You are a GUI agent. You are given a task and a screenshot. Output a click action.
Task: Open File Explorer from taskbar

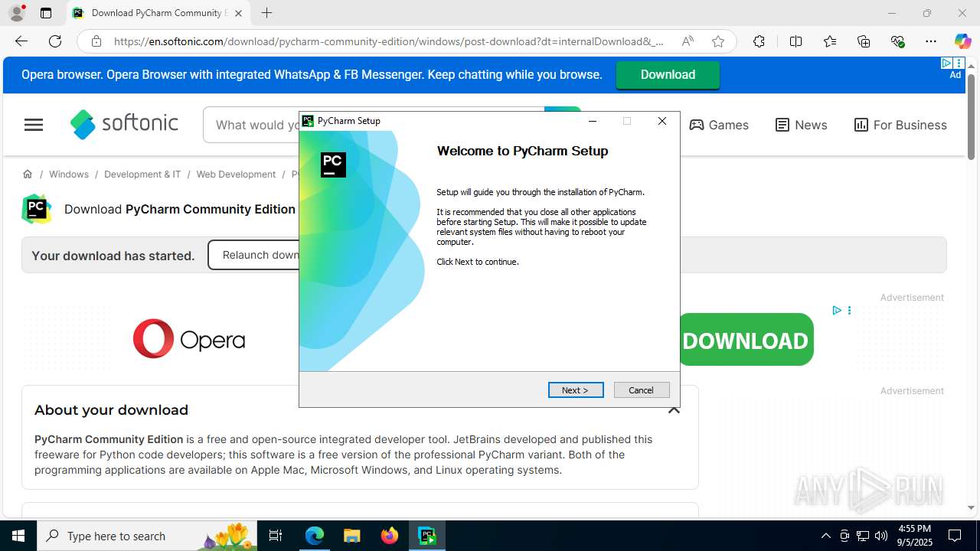coord(351,536)
